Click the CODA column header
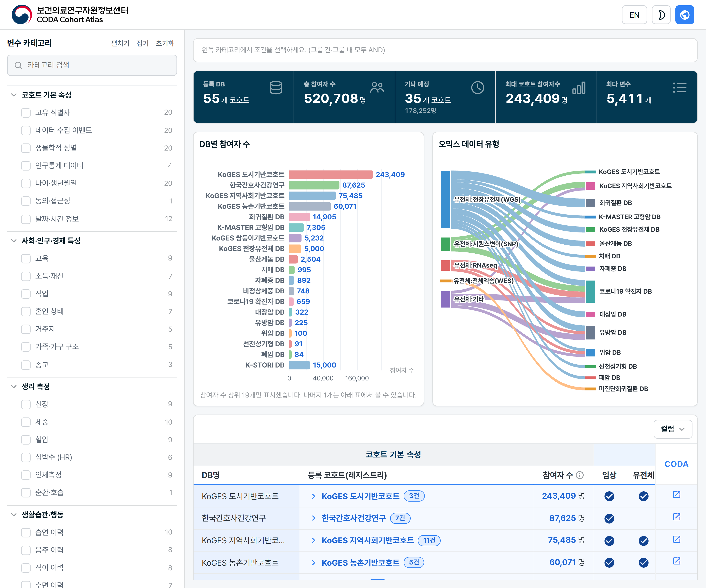Viewport: 706px width, 588px height. click(x=676, y=464)
